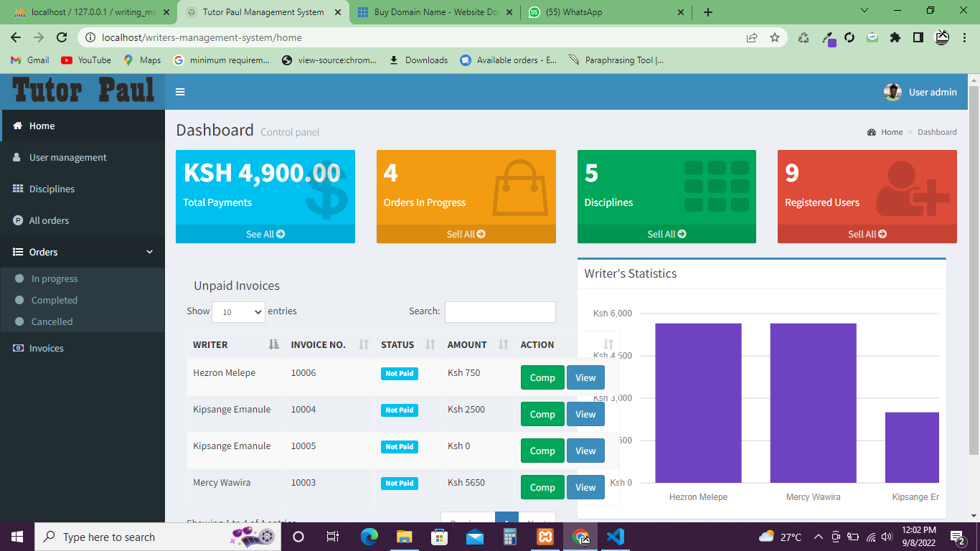The height and width of the screenshot is (551, 980).
Task: Switch to Buy Domain Name browser tab
Action: (x=435, y=12)
